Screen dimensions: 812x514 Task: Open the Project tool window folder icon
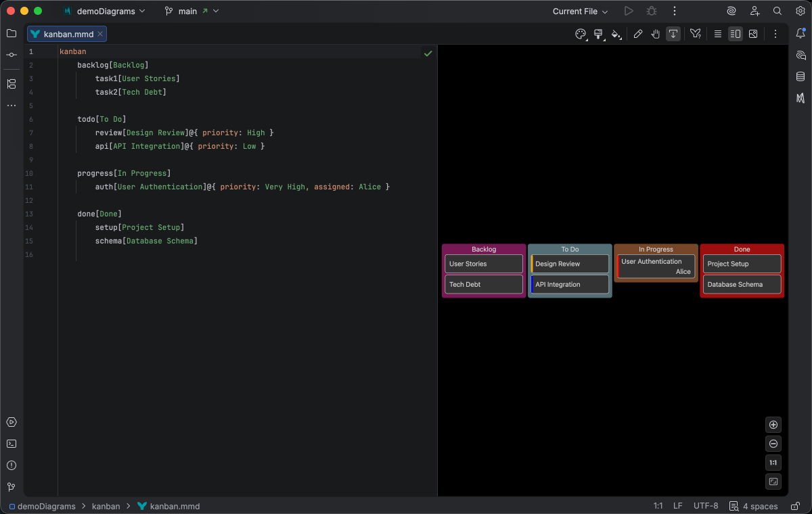(x=12, y=33)
